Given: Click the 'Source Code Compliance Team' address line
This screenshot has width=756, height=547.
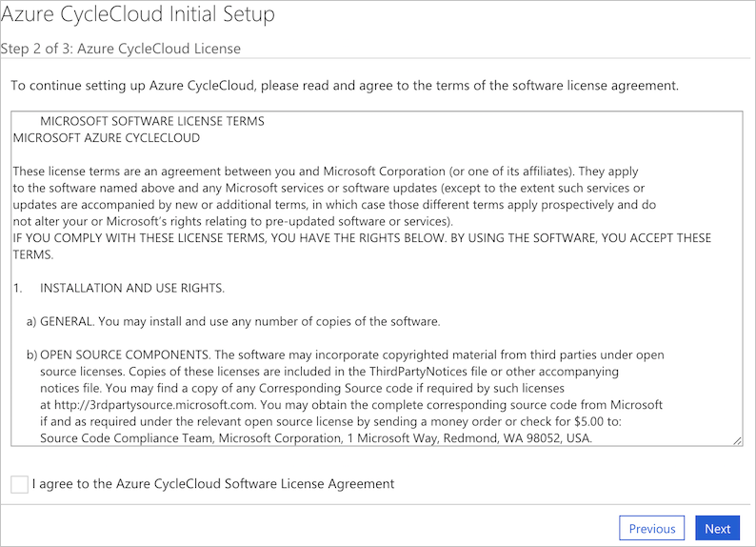Looking at the screenshot, I should tap(315, 438).
